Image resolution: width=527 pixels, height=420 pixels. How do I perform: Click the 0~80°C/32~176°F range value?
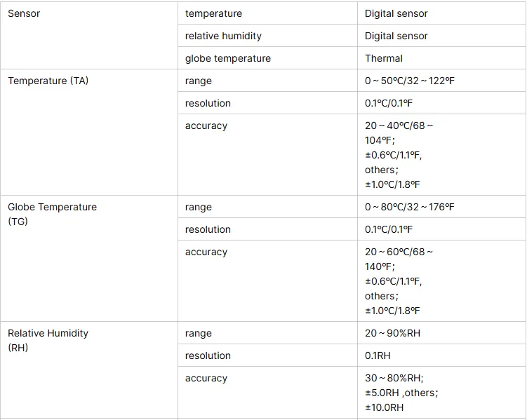click(x=409, y=207)
